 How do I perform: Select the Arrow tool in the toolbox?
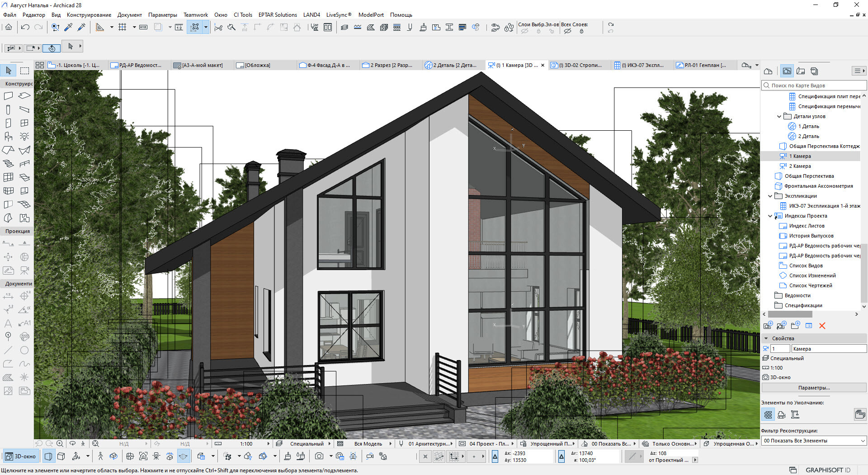coord(9,71)
